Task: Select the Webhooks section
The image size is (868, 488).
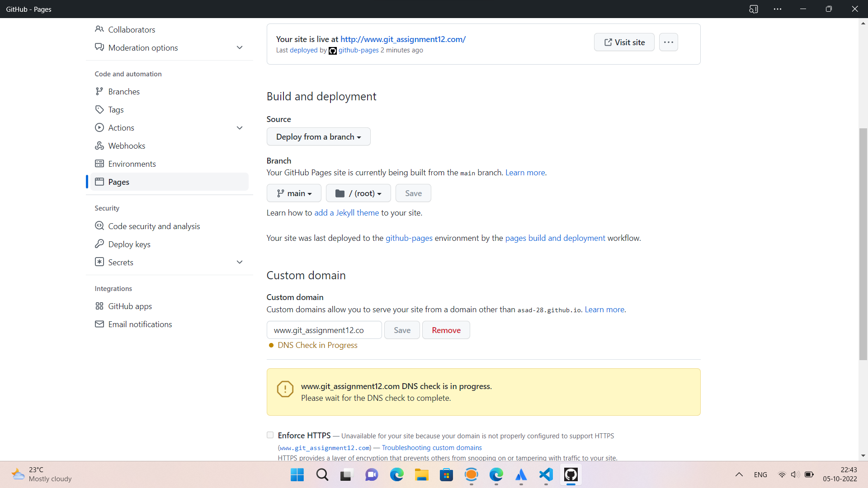Action: (x=126, y=145)
